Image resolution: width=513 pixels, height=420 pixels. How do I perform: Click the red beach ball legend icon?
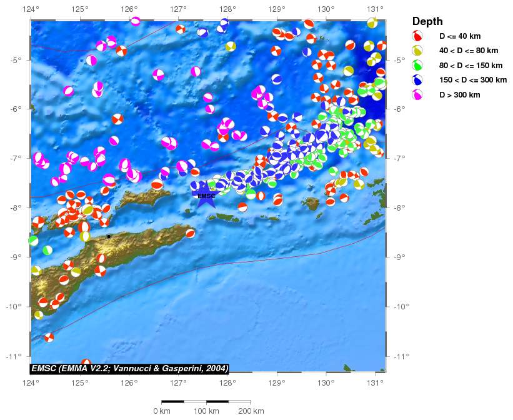pos(418,36)
